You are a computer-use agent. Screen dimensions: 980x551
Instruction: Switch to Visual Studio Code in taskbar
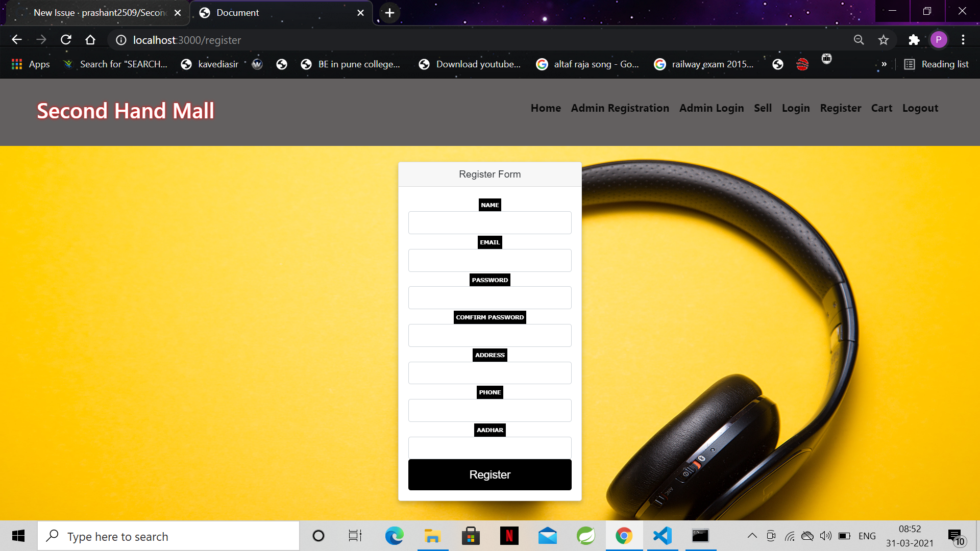(x=662, y=536)
